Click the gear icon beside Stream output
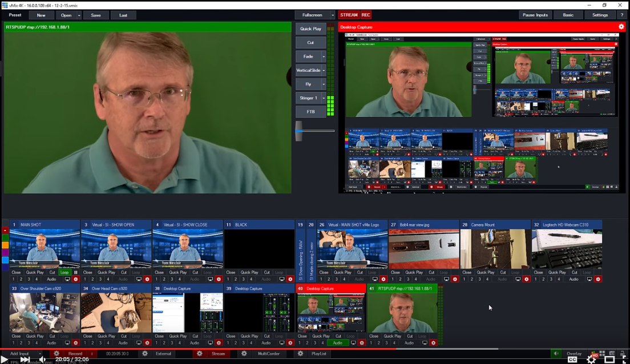630x364 pixels. [199, 354]
